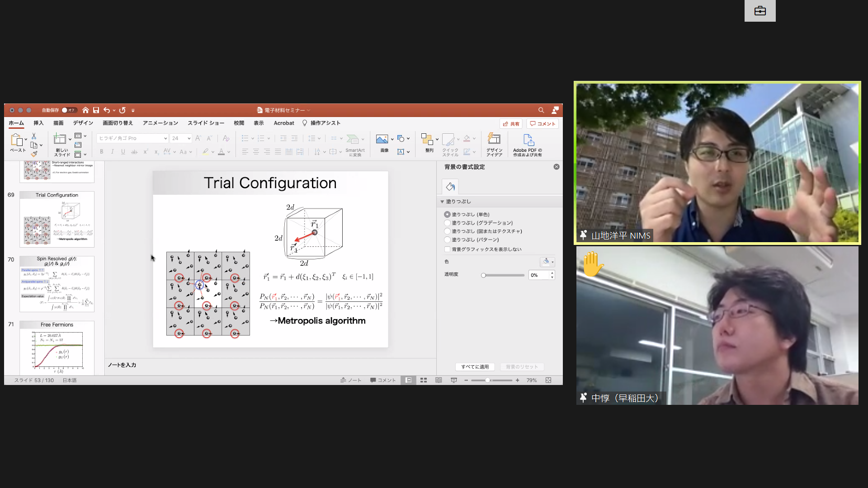Image resolution: width=868 pixels, height=488 pixels.
Task: Click the Underline U icon
Action: click(123, 152)
